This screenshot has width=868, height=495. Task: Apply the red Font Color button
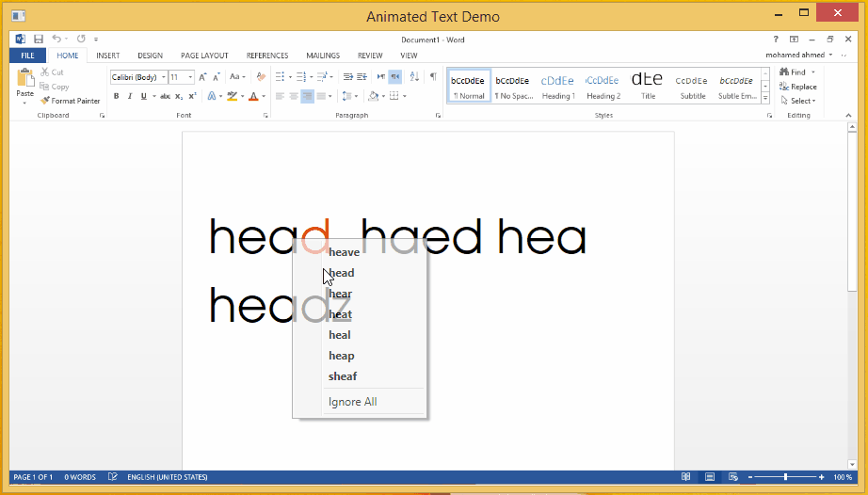(253, 96)
